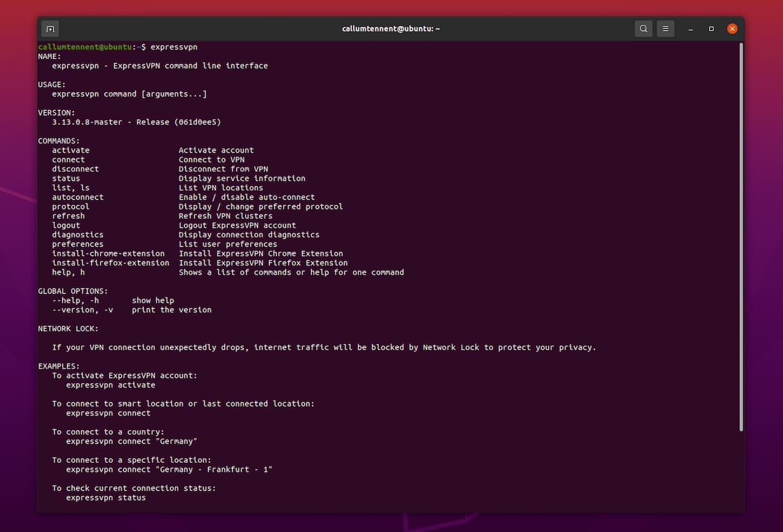Click the logout command name

[x=66, y=225]
